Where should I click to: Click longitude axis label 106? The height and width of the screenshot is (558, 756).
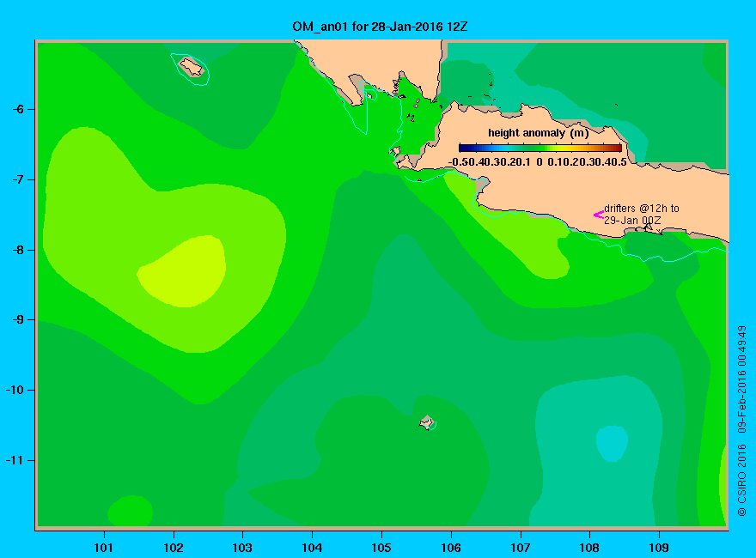pyautogui.click(x=451, y=548)
